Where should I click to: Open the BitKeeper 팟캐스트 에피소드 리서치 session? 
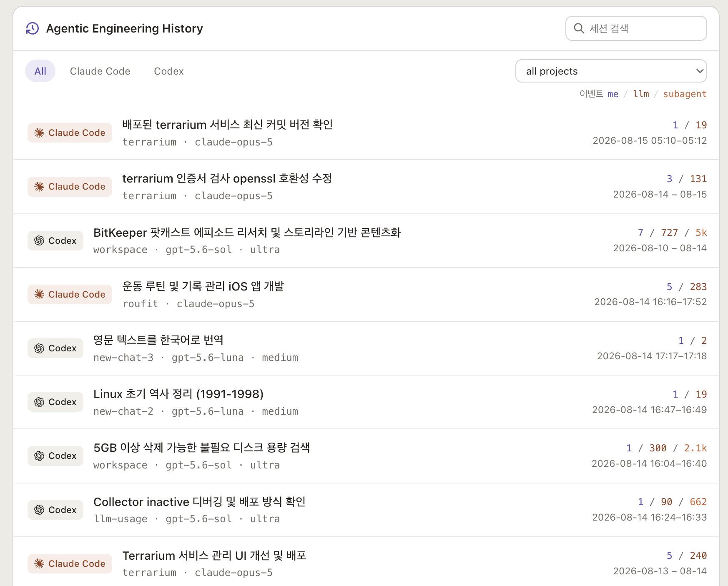pyautogui.click(x=247, y=232)
